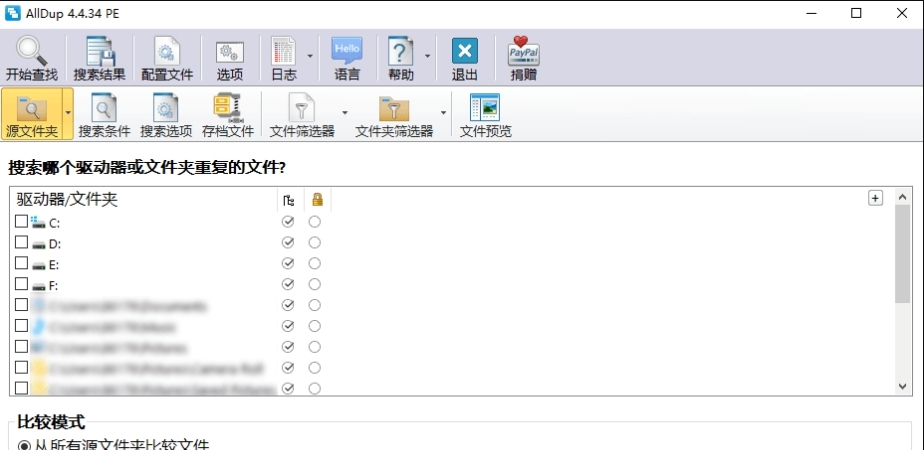Click the C: Windows drive icon
Screen dimensions: 924x450
pyautogui.click(x=38, y=223)
